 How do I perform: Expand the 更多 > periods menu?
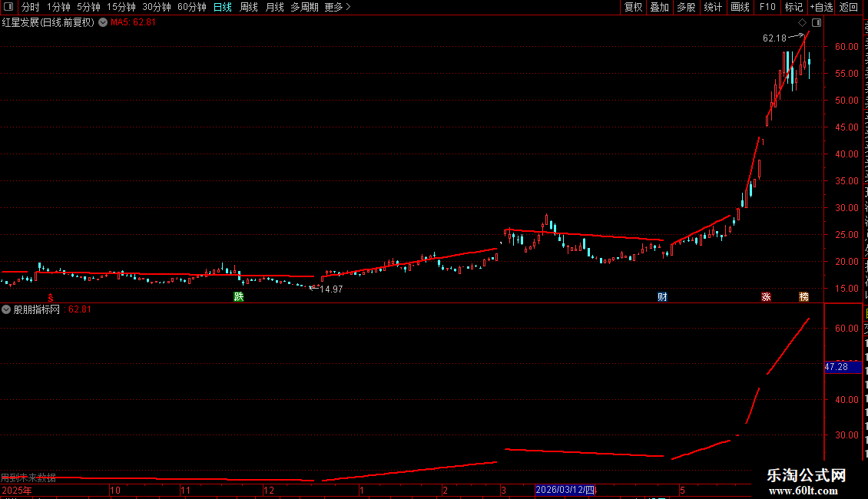click(x=338, y=7)
